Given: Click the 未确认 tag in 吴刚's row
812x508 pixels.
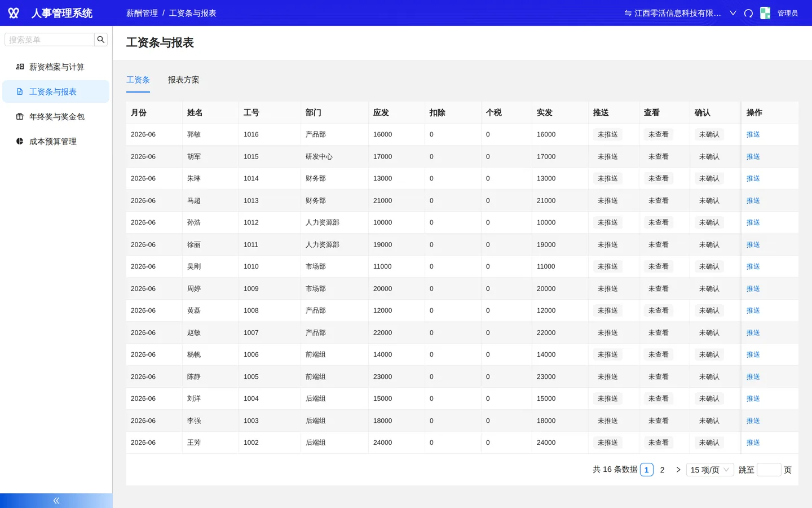Looking at the screenshot, I should 709,266.
